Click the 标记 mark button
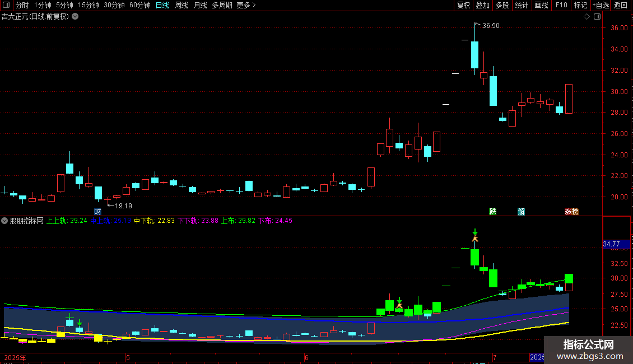Image resolution: width=633 pixels, height=364 pixels. (x=580, y=5)
